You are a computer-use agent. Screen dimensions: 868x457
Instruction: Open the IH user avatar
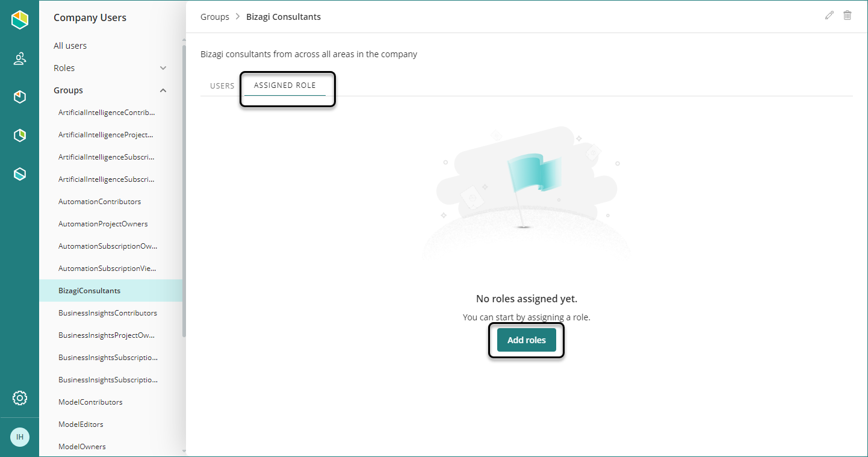tap(20, 437)
